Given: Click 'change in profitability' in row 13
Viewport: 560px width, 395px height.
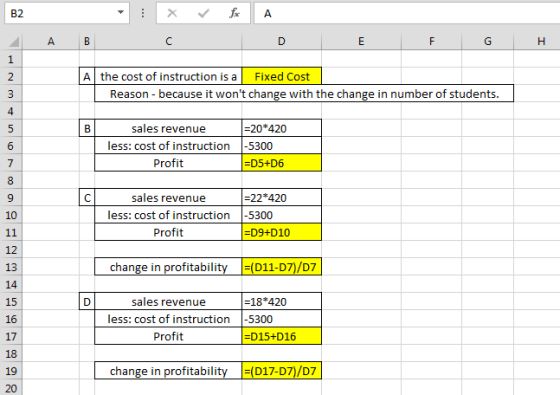Looking at the screenshot, I should 168,267.
